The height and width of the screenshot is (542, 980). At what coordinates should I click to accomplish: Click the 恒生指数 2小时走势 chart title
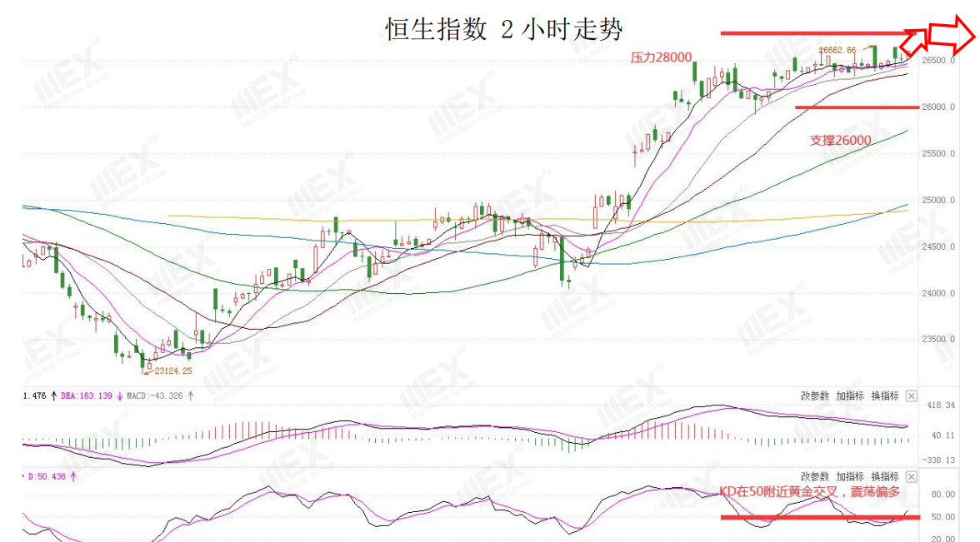point(503,29)
